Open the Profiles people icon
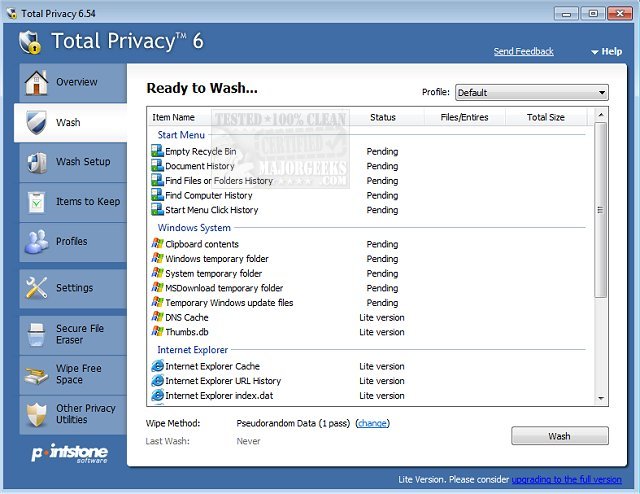The image size is (640, 494). [x=37, y=242]
